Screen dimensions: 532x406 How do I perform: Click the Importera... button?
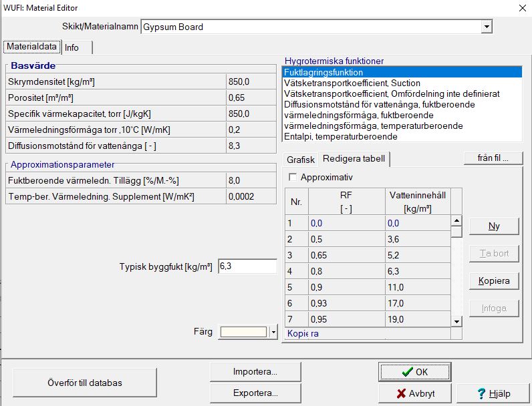pyautogui.click(x=255, y=372)
